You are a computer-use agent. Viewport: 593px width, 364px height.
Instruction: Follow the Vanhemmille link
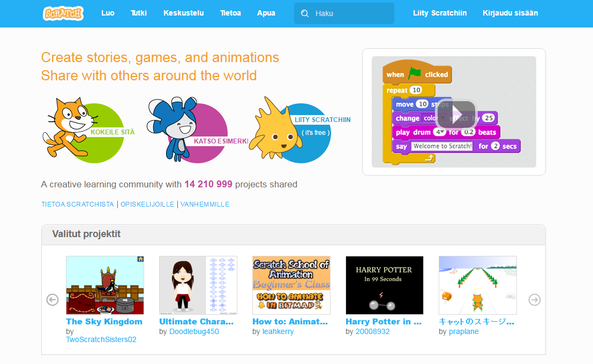coord(205,204)
